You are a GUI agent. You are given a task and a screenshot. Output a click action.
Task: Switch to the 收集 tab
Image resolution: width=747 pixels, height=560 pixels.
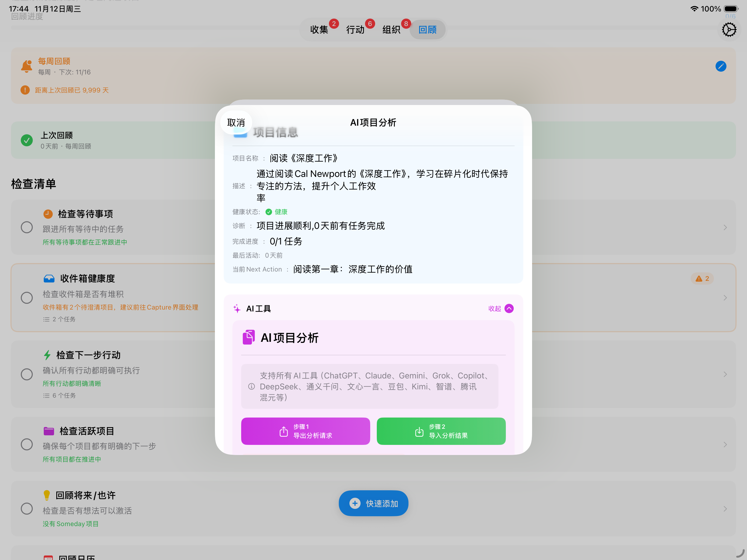tap(319, 29)
